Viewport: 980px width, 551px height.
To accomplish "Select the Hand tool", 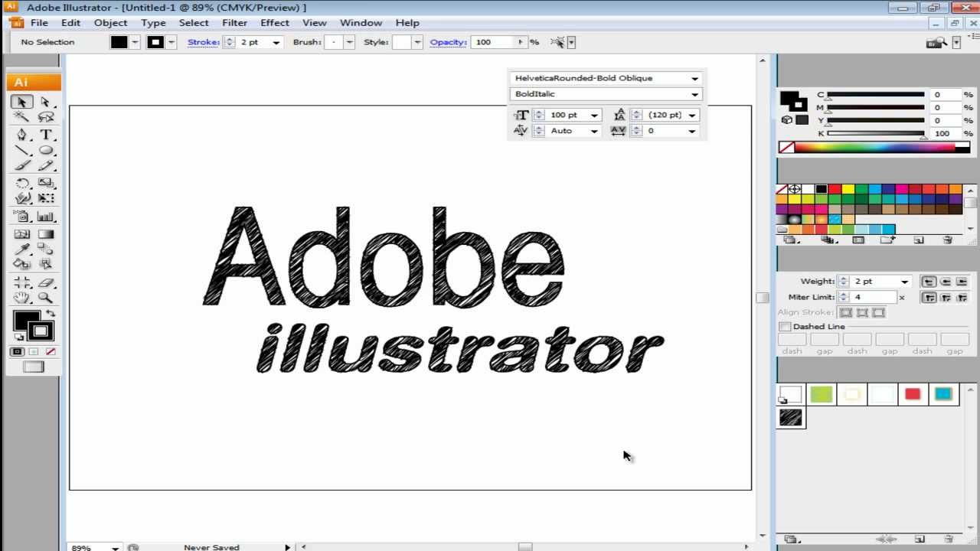I will click(x=20, y=297).
